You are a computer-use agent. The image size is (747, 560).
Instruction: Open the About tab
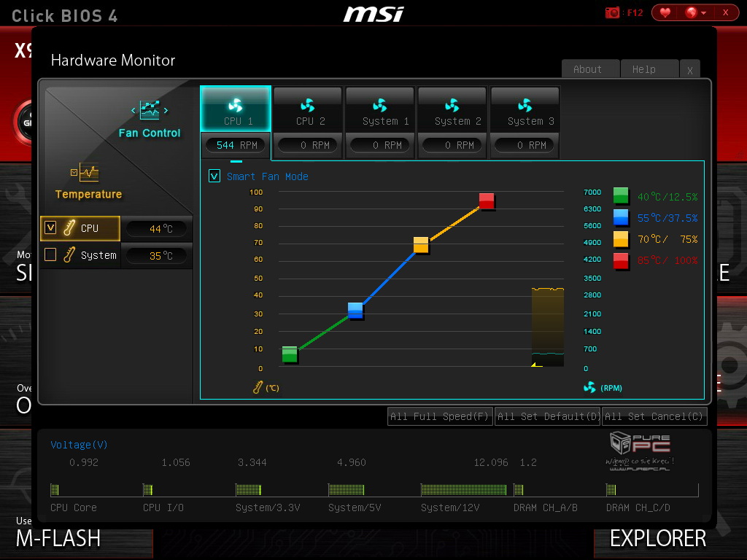(590, 69)
